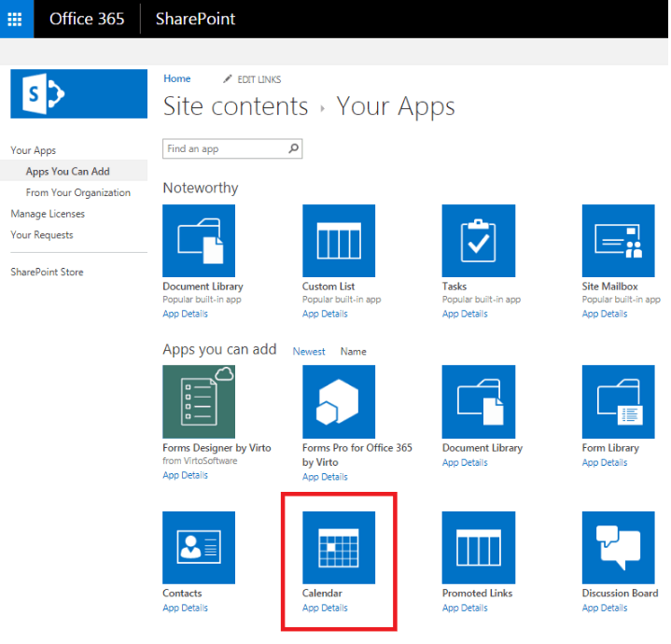Open the Tasks app tile
671x644 pixels.
tap(479, 241)
